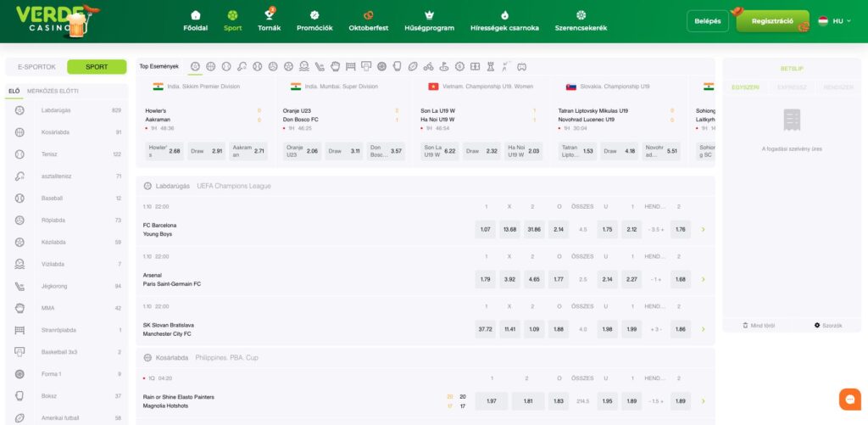Screen dimensions: 868x425
Task: Expand Arsenal vs Paris Saint-Germain match arrow
Action: (703, 279)
